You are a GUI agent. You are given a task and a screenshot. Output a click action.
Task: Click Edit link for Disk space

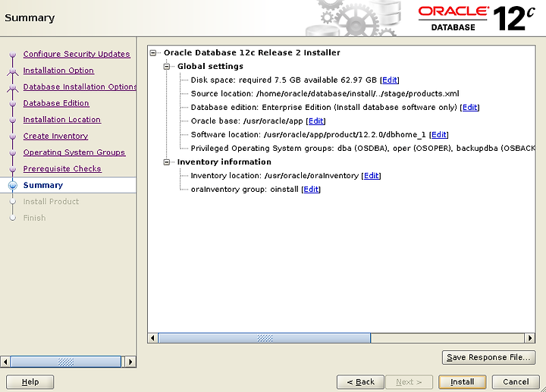coord(389,80)
